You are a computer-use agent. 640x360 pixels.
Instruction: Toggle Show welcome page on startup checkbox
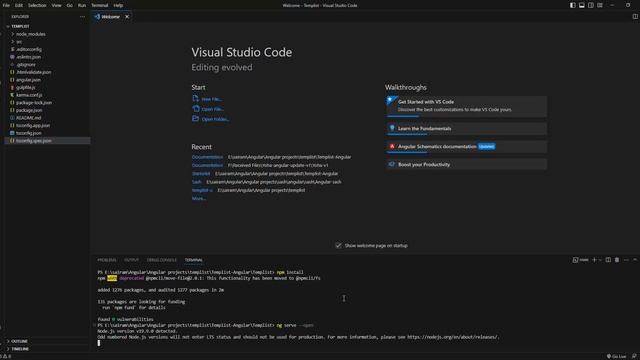point(338,245)
